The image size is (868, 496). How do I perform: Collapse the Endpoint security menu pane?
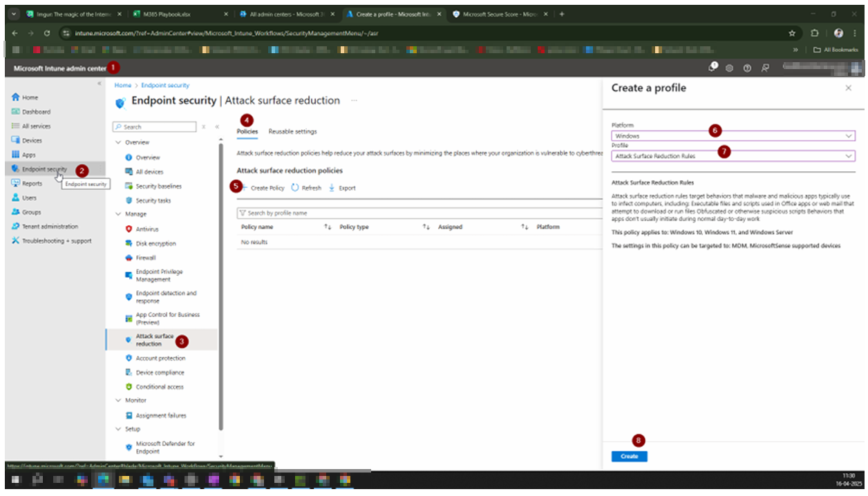(x=216, y=127)
